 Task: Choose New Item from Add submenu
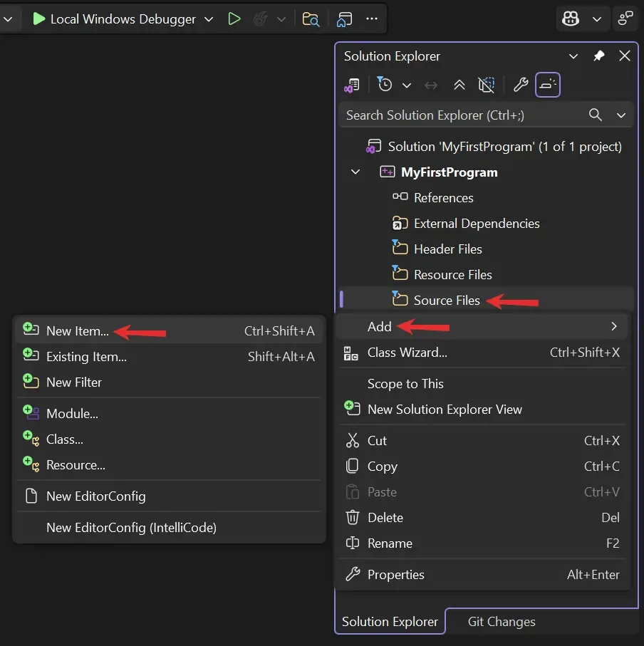[169, 330]
